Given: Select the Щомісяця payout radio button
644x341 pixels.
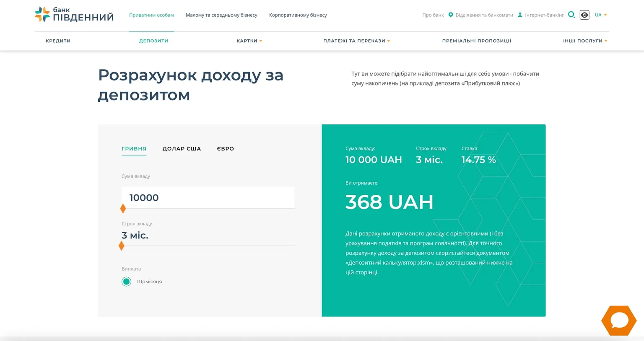Looking at the screenshot, I should point(126,282).
